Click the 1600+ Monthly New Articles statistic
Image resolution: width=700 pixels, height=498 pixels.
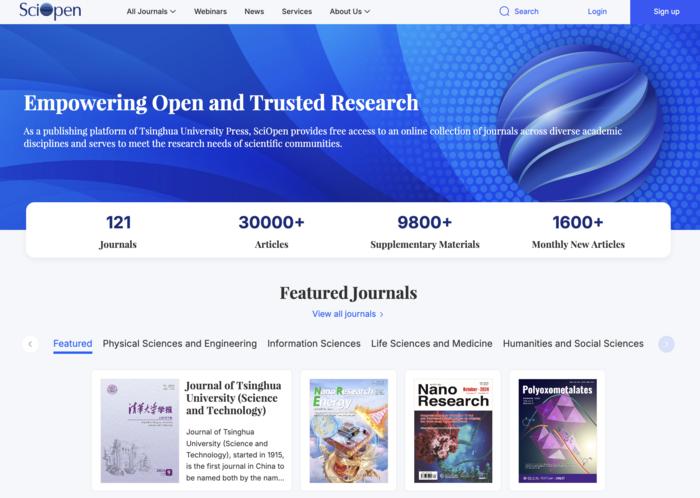578,231
